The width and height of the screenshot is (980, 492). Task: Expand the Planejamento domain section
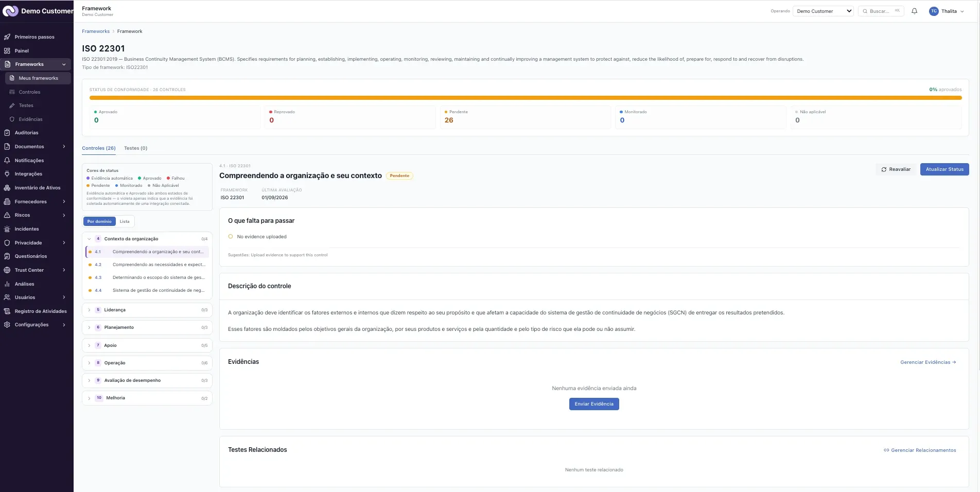coord(147,327)
